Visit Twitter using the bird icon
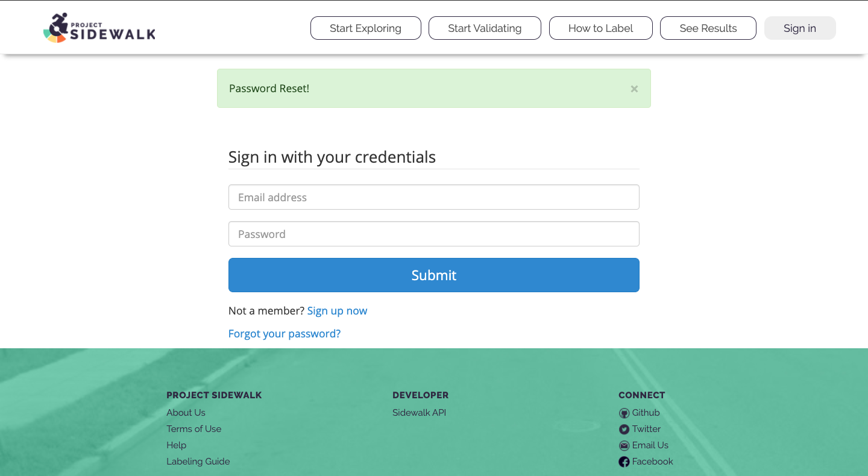This screenshot has width=868, height=476. point(624,429)
